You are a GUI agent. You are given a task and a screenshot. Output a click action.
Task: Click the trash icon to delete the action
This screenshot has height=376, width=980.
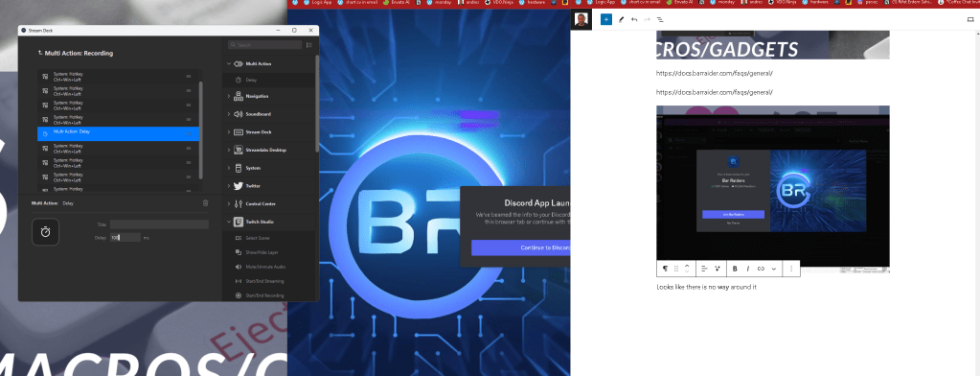(206, 202)
